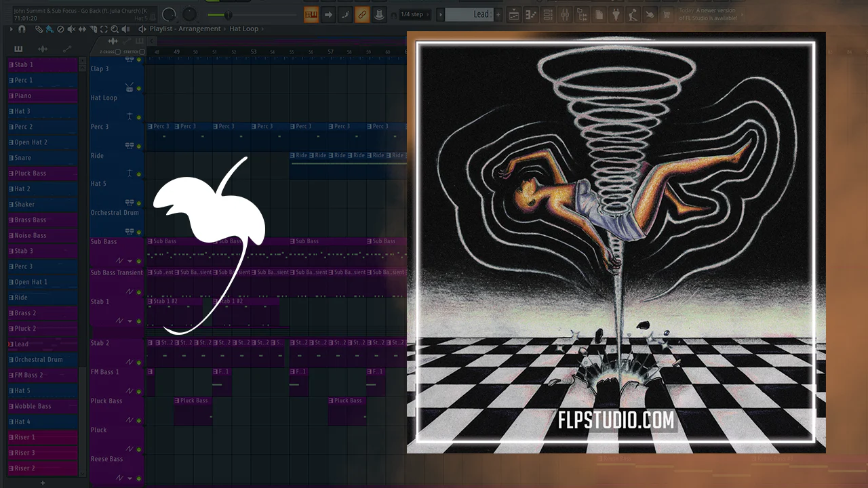868x488 pixels.
Task: Select the Slip tool in playlist toolbar
Action: coord(82,29)
